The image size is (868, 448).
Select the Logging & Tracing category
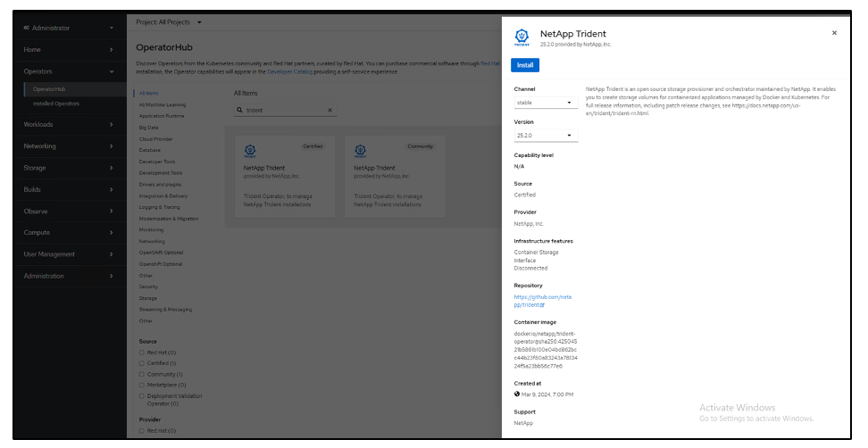[x=160, y=207]
